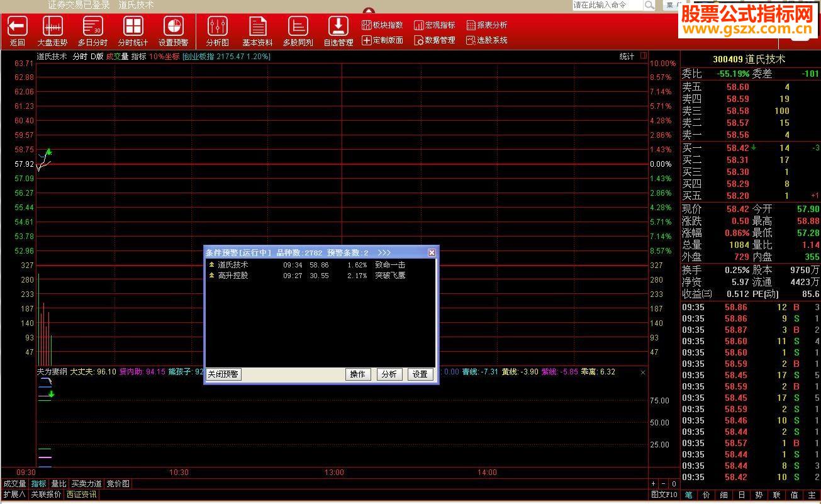Image resolution: width=821 pixels, height=504 pixels.
Task: Open 基本资料 company fundamentals
Action: (x=257, y=31)
